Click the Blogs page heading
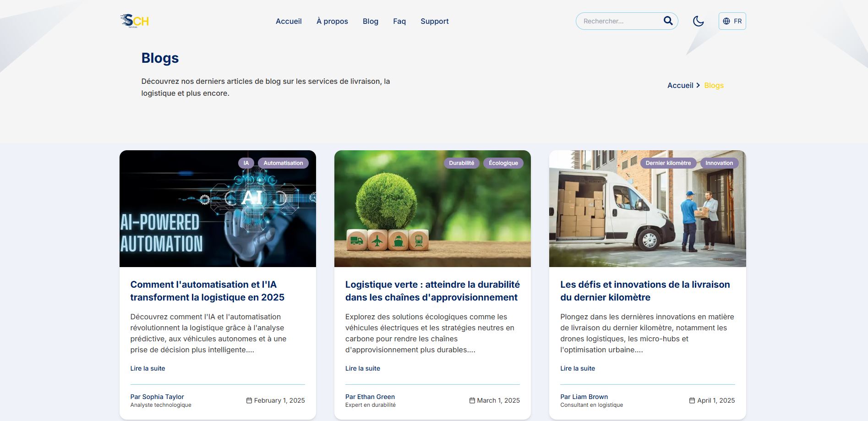This screenshot has width=868, height=421. [x=160, y=58]
